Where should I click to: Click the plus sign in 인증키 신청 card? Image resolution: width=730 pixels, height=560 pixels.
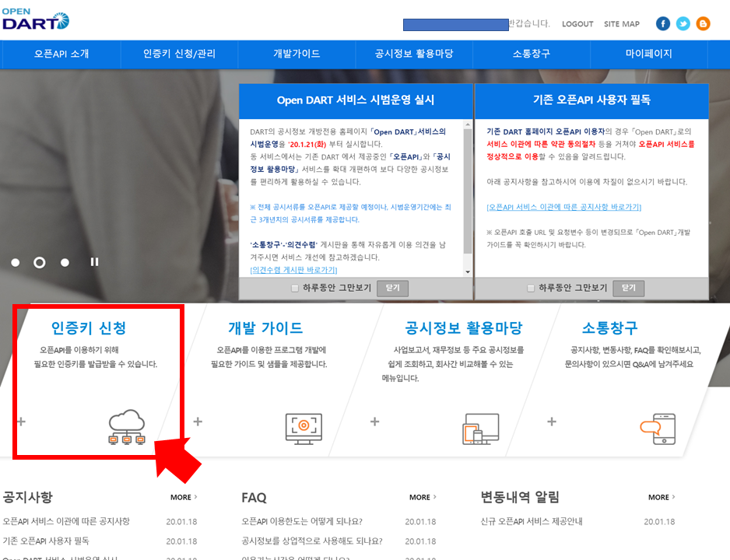tap(21, 422)
